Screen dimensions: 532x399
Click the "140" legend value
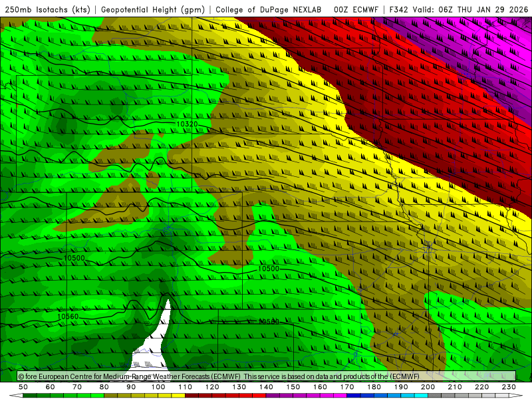tap(266, 387)
